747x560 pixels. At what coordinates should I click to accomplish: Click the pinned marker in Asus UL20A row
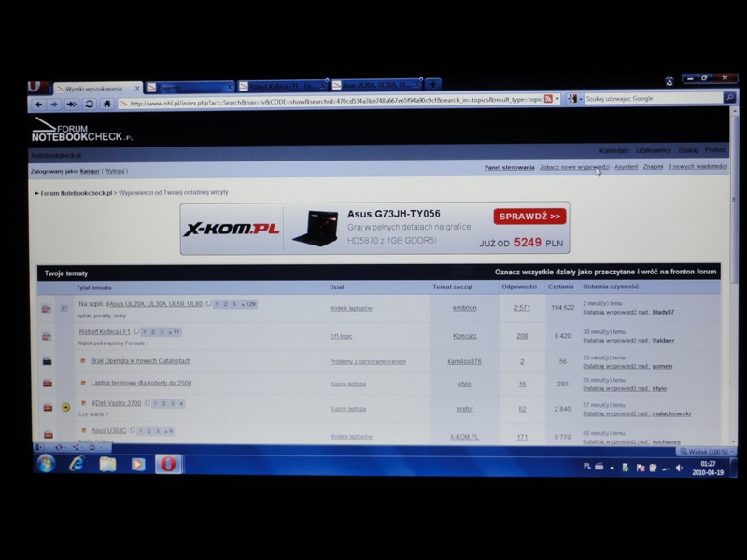(x=63, y=309)
